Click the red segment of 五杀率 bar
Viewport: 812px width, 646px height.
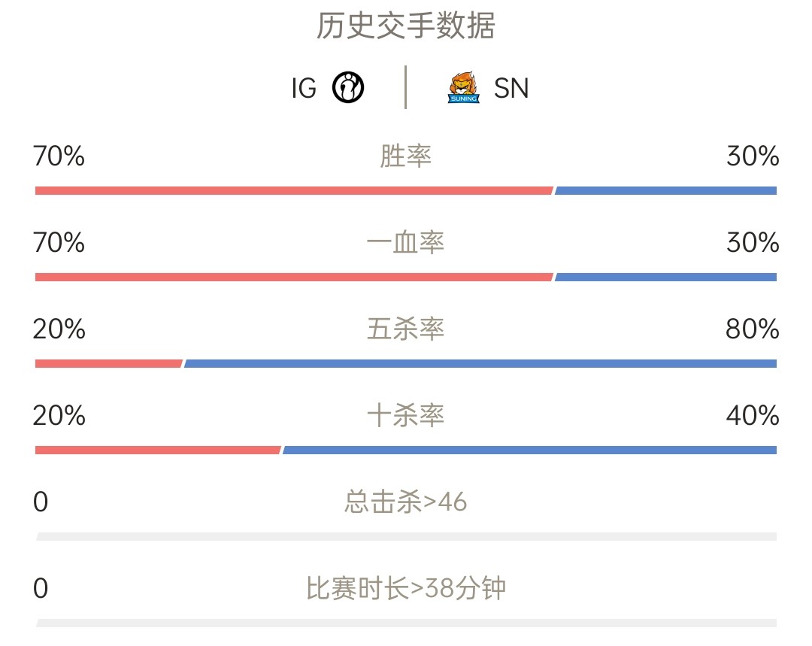click(109, 364)
